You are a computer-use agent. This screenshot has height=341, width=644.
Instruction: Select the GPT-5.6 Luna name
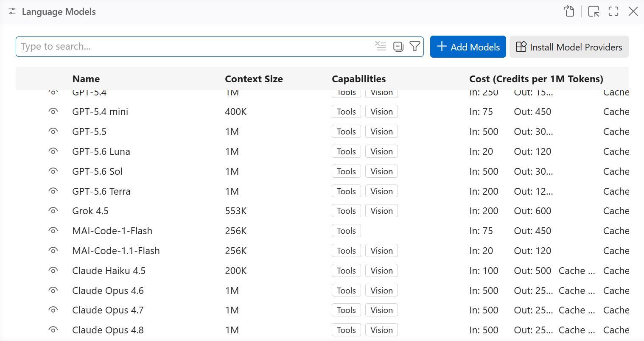pos(101,151)
